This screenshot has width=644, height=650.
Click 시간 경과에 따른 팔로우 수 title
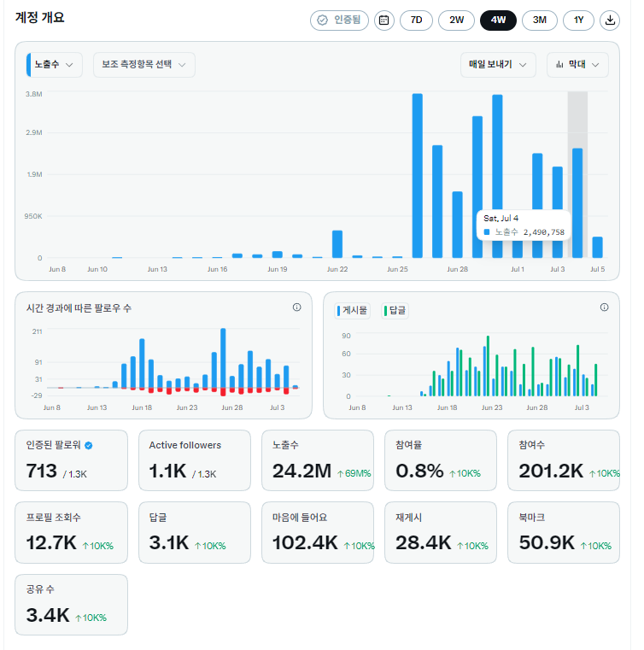pos(79,308)
